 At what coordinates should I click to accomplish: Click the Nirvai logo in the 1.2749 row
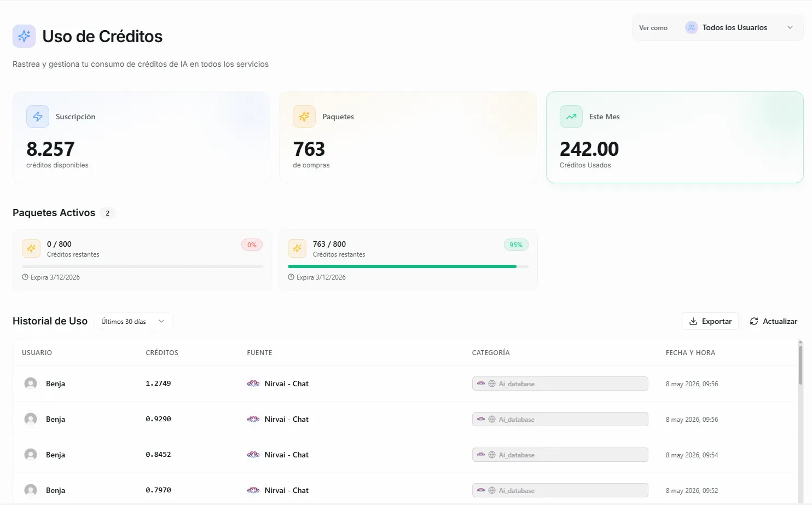[253, 384]
